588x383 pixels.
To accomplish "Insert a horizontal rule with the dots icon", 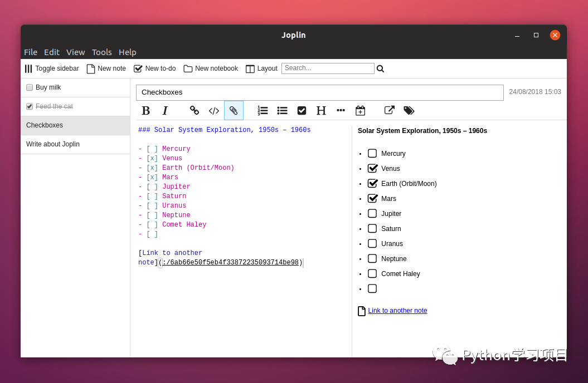I will click(341, 110).
